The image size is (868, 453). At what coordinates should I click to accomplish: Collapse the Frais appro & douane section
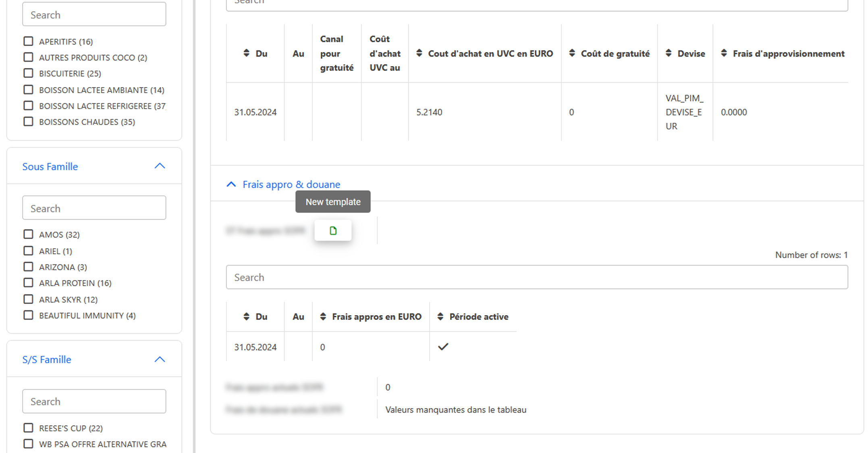pyautogui.click(x=231, y=185)
